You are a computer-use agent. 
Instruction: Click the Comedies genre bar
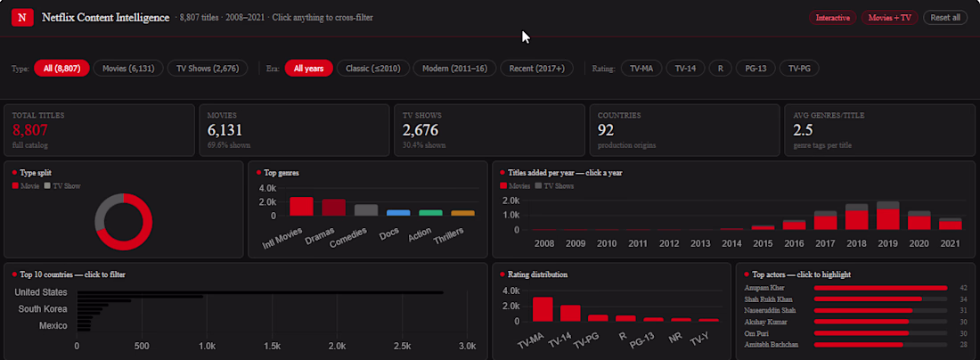(x=366, y=210)
